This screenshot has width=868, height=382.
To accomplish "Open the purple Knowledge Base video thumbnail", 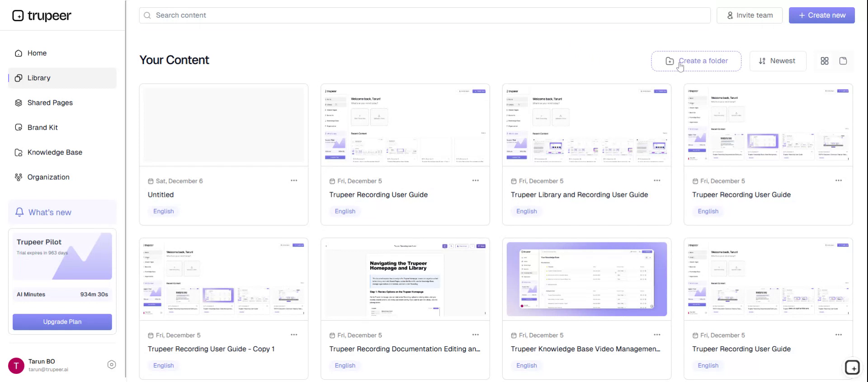I will pyautogui.click(x=587, y=279).
